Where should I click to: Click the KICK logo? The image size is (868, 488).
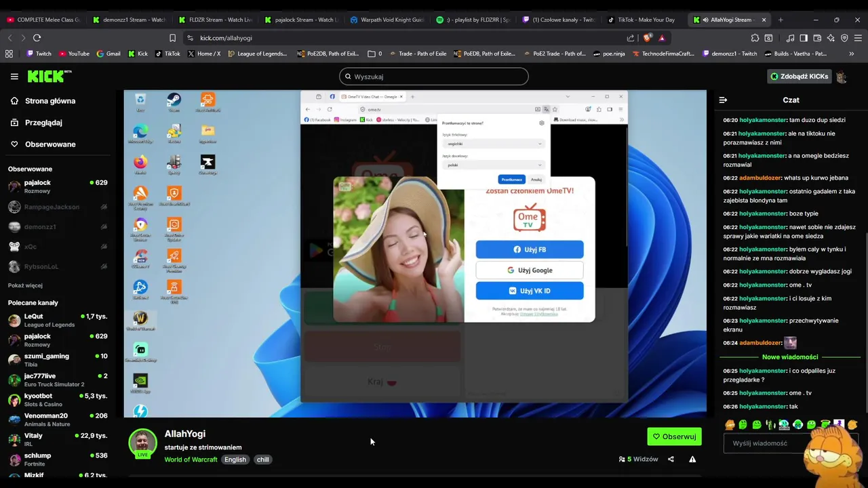pos(50,77)
